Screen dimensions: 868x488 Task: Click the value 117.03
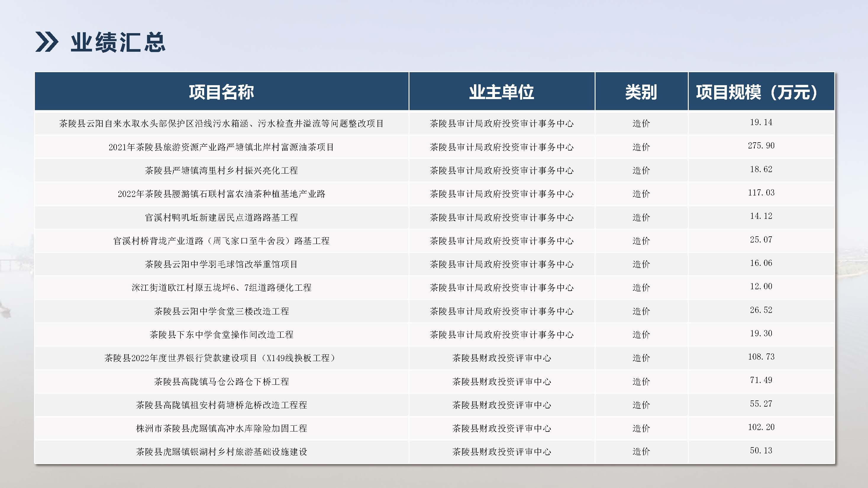click(x=761, y=193)
